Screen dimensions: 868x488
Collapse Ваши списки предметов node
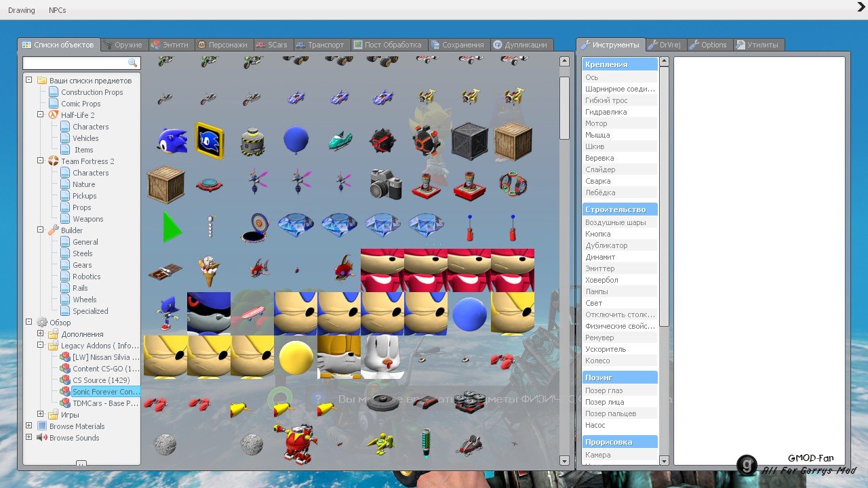tap(29, 80)
